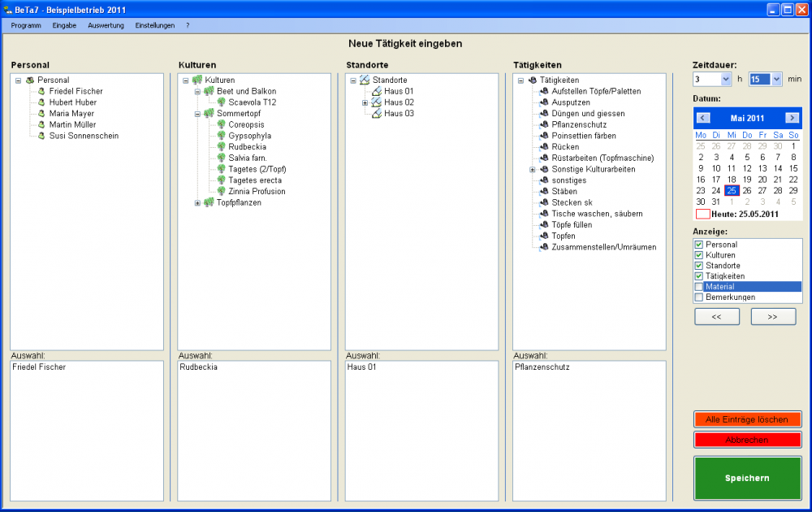Check the Bemerkungen checkbox
The width and height of the screenshot is (812, 512).
coord(698,297)
